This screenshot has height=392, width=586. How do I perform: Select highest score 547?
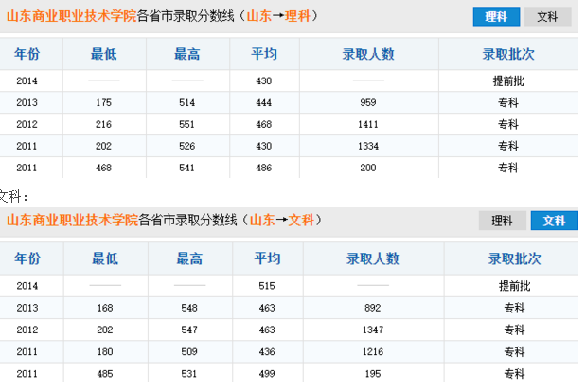click(x=189, y=330)
